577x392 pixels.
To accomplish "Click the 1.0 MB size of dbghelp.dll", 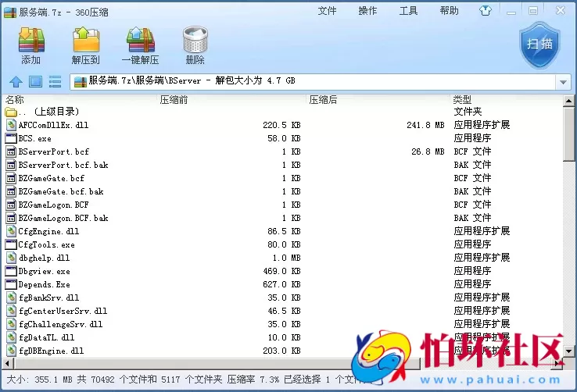I will [x=286, y=258].
